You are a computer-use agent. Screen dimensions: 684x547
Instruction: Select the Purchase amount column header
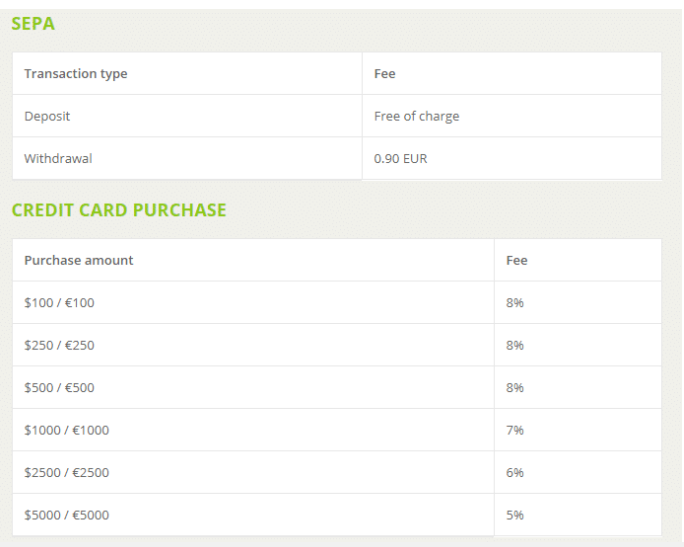coord(79,260)
